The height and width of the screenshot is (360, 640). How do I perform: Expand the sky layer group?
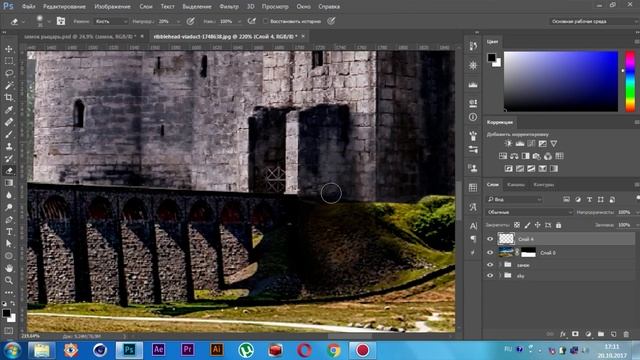point(500,276)
